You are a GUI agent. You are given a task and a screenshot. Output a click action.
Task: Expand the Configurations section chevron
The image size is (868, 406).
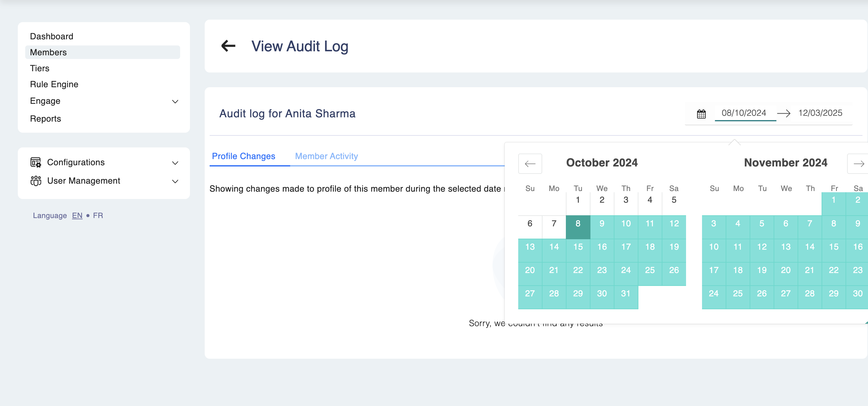(175, 163)
